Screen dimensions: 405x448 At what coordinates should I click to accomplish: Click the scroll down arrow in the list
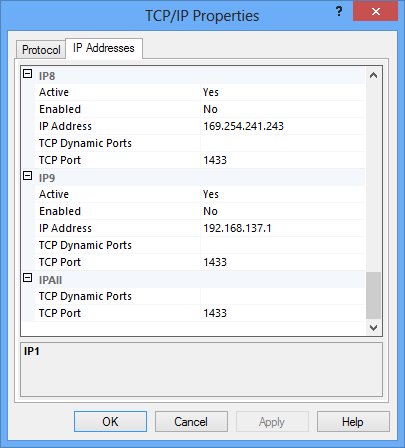(373, 328)
